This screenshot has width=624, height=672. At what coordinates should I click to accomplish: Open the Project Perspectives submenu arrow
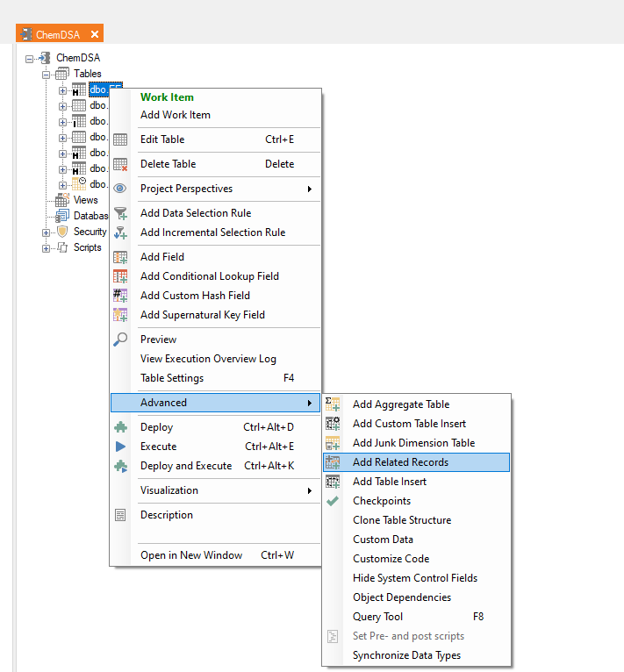pyautogui.click(x=309, y=189)
